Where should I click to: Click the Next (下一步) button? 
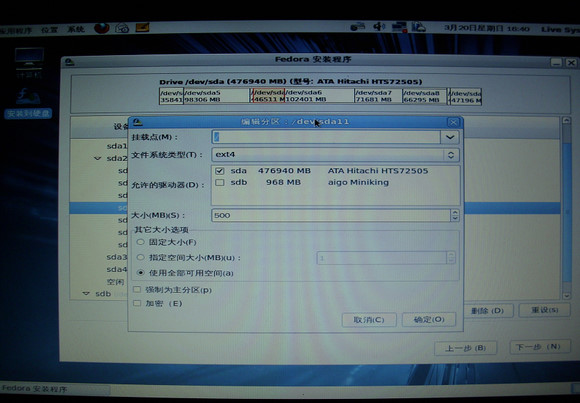point(539,347)
